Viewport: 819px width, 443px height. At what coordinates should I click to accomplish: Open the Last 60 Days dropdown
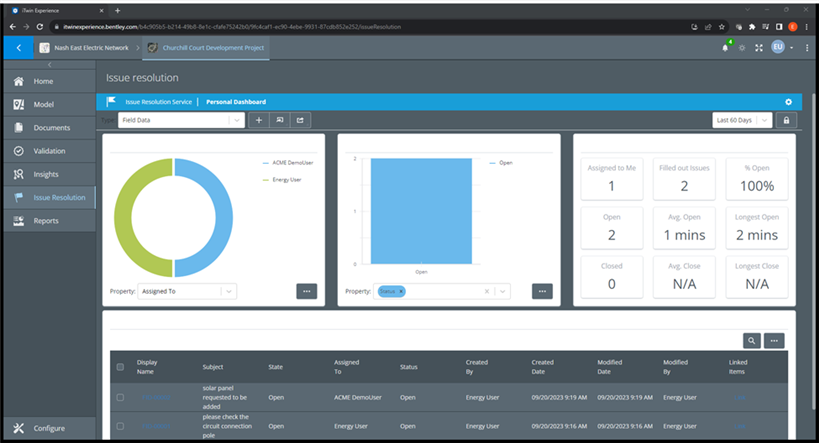click(742, 120)
